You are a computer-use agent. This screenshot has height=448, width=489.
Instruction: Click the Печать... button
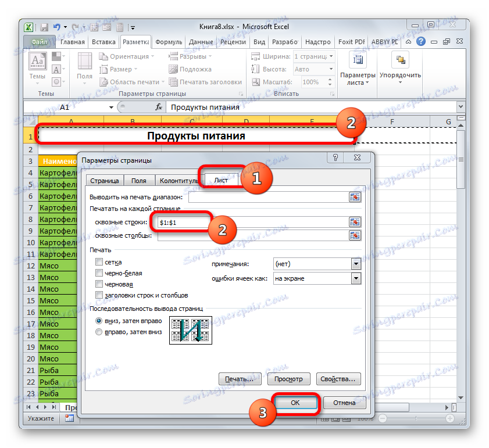[240, 379]
